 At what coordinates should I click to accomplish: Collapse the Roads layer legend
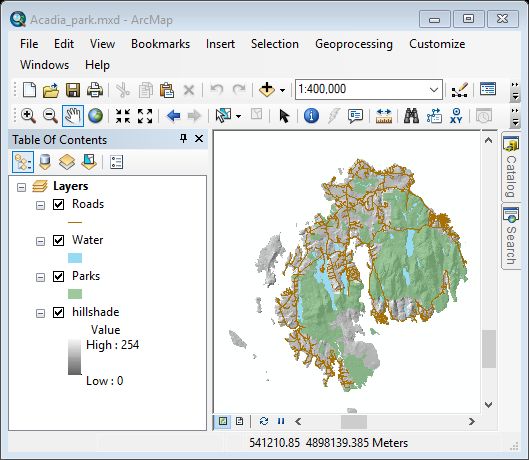coord(40,205)
